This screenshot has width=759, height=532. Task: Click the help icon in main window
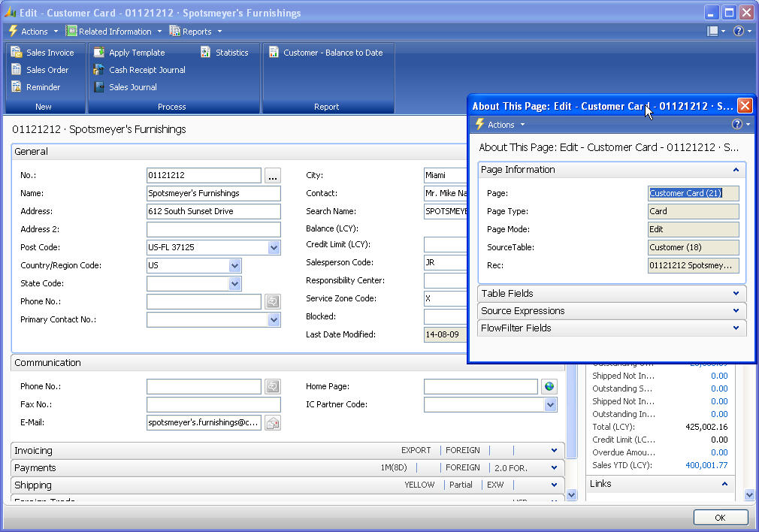tap(738, 31)
